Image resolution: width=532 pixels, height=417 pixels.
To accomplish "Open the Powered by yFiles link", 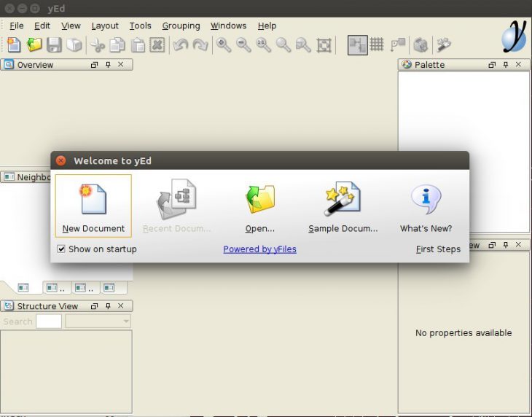I will (260, 249).
